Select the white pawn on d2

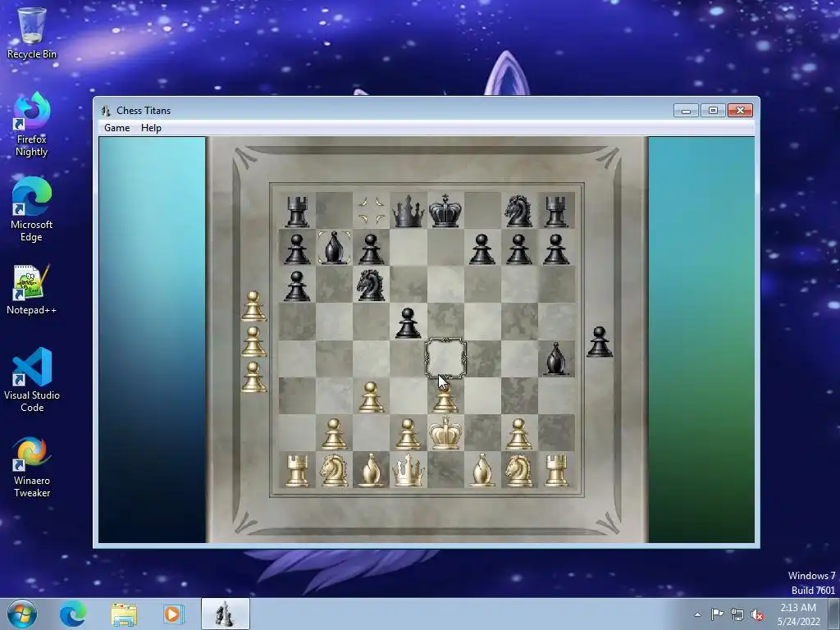[x=409, y=433]
